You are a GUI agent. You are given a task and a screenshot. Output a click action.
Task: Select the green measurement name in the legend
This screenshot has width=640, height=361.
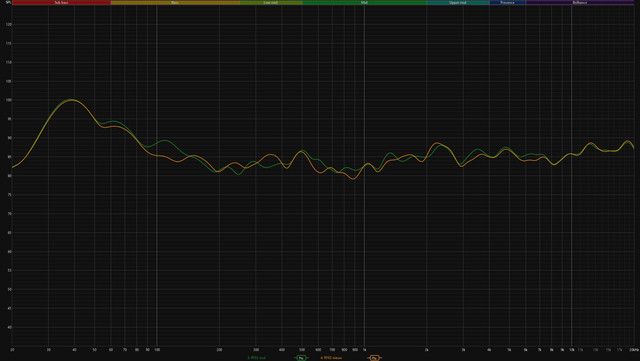click(256, 358)
